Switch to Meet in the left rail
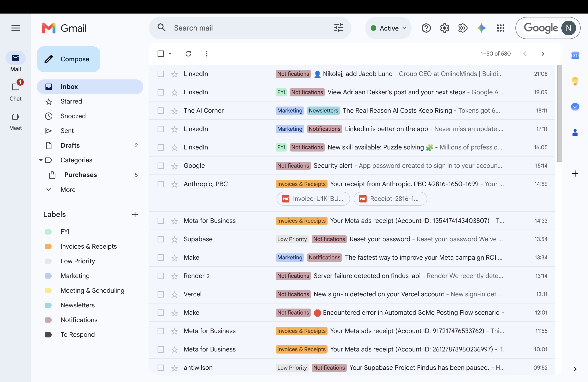 (16, 121)
